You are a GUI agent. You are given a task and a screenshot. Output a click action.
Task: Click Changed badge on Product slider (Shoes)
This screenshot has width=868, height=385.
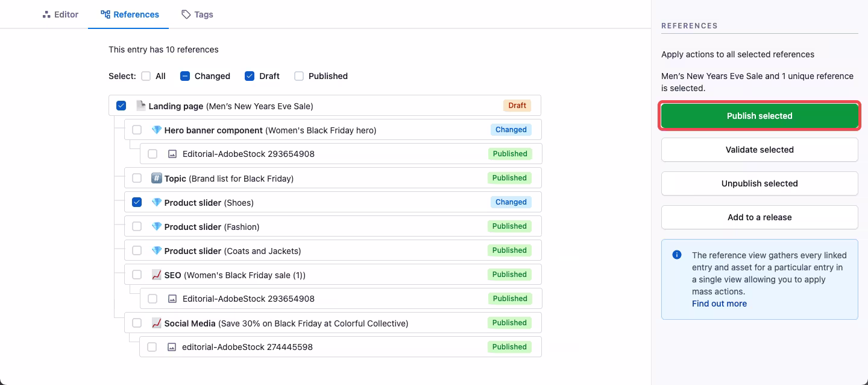point(511,202)
